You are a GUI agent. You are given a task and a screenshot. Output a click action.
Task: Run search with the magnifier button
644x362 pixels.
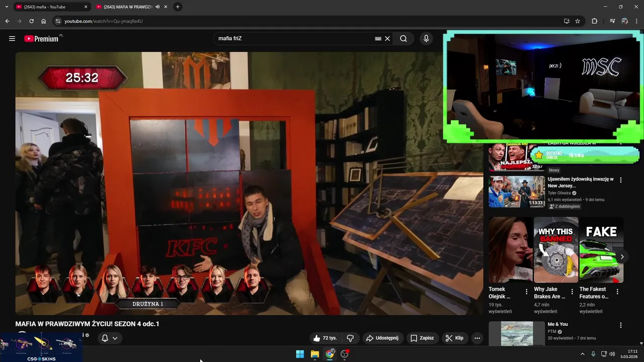[x=404, y=38]
